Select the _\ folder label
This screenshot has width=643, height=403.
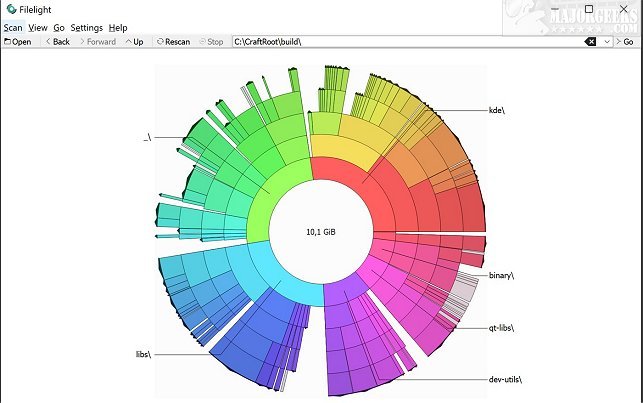click(148, 138)
